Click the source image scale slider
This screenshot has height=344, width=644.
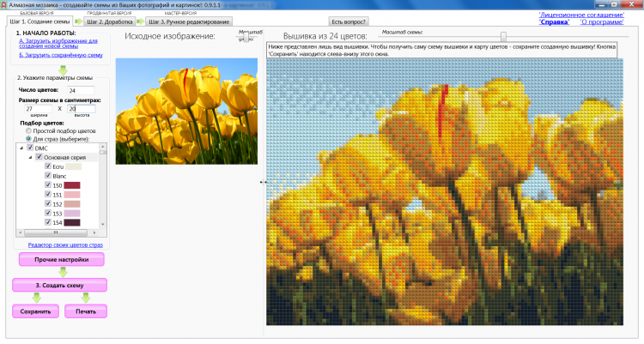click(246, 38)
